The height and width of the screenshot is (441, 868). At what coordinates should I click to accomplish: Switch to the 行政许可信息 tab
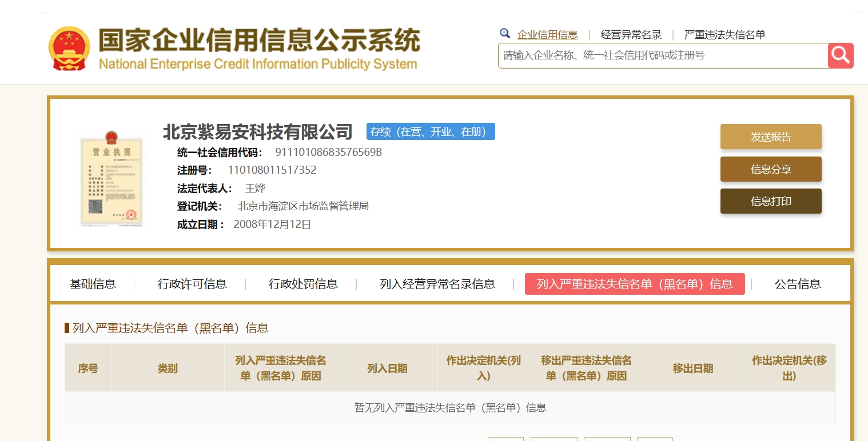[192, 284]
